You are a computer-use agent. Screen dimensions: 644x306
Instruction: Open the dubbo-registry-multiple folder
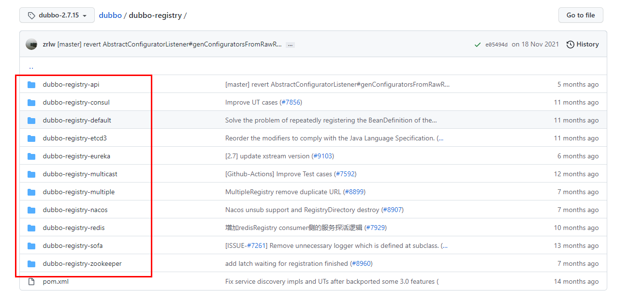(79, 192)
